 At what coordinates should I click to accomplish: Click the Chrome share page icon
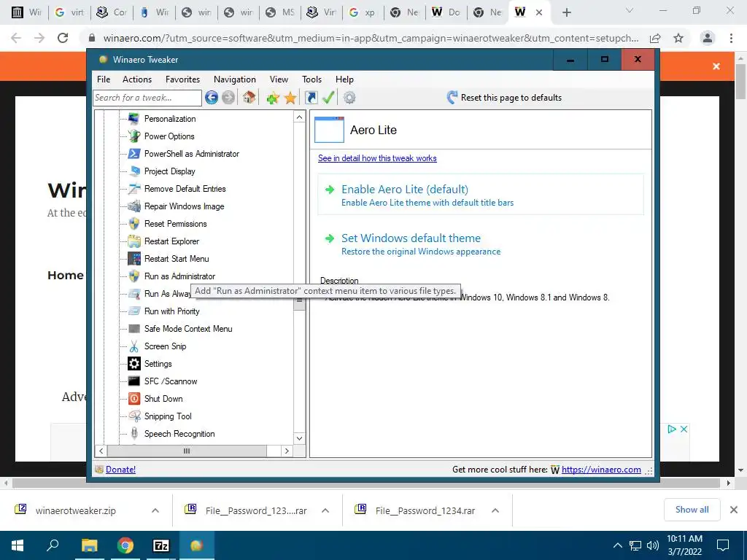tap(655, 38)
